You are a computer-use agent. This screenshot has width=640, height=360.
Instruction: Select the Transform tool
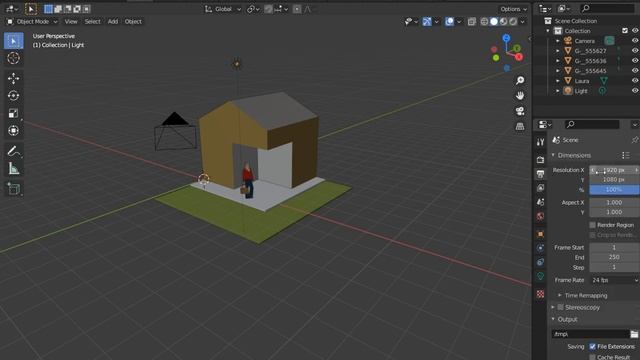pyautogui.click(x=13, y=131)
